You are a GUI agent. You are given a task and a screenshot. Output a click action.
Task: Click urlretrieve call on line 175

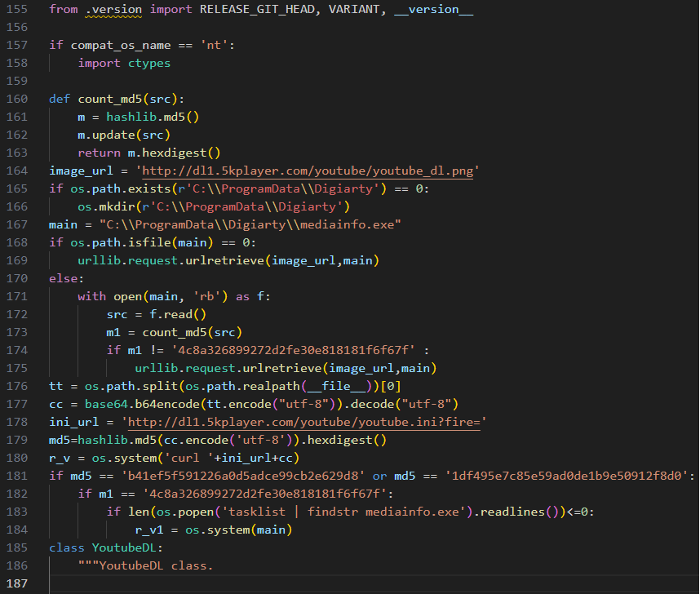coord(286,369)
